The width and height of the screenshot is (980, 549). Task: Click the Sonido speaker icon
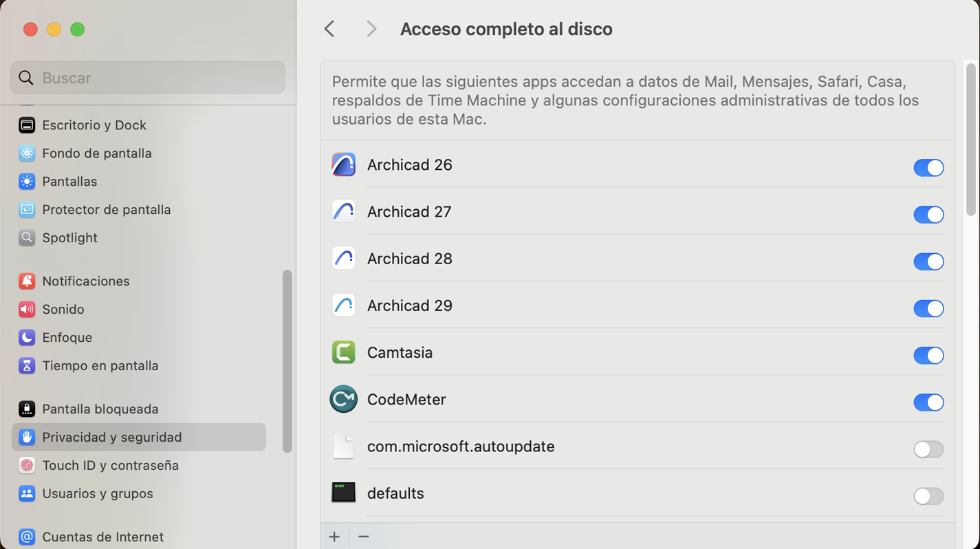[x=26, y=309]
